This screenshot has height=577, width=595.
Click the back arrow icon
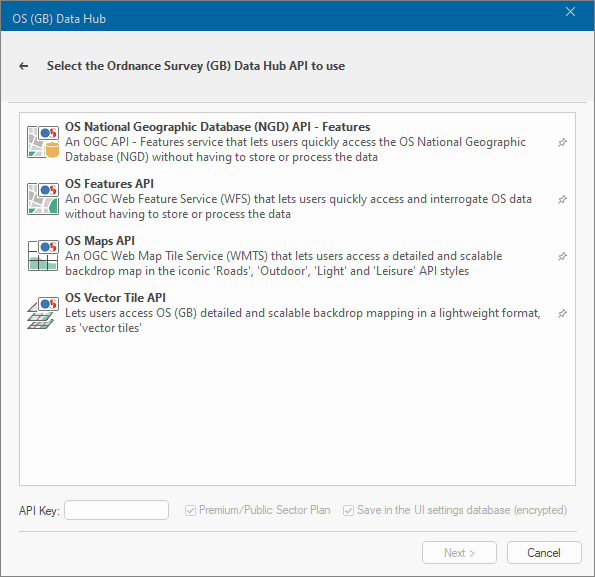coord(24,66)
